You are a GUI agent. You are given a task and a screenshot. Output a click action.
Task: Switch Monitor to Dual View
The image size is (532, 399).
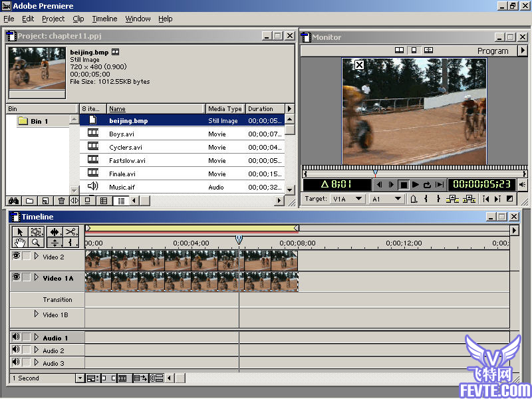400,51
